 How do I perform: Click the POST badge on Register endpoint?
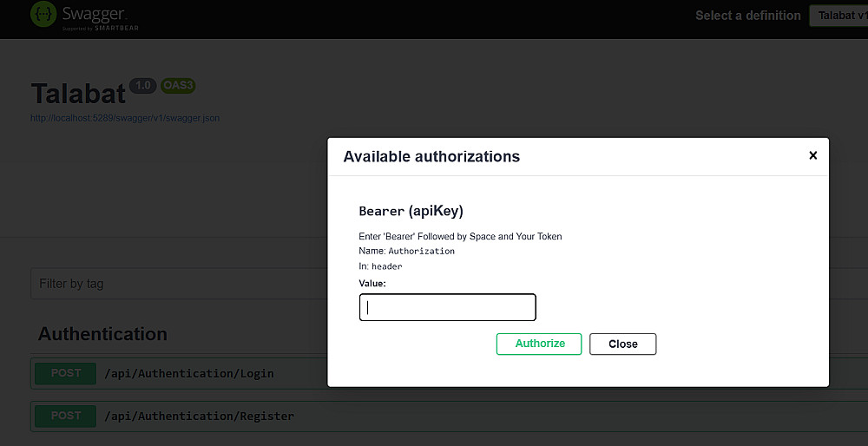tap(66, 416)
